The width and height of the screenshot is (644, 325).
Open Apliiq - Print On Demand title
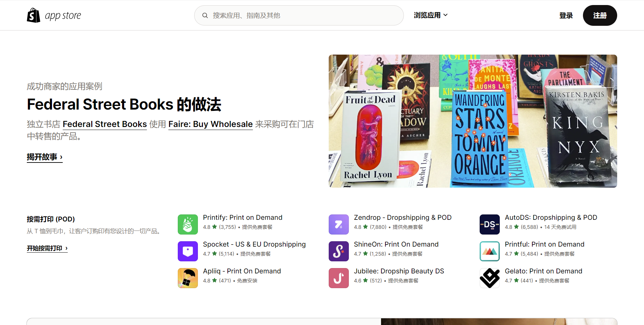tap(242, 271)
